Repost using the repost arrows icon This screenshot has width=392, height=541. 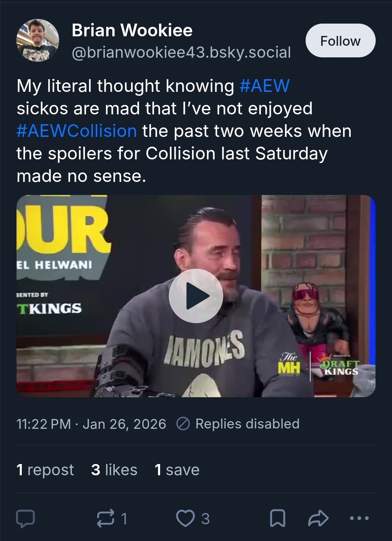(105, 518)
